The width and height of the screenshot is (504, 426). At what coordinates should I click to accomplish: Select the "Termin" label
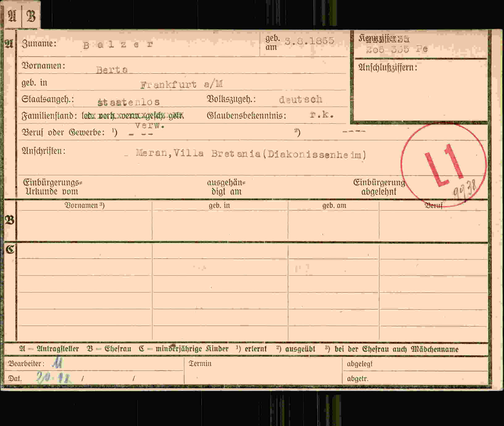[x=200, y=364]
